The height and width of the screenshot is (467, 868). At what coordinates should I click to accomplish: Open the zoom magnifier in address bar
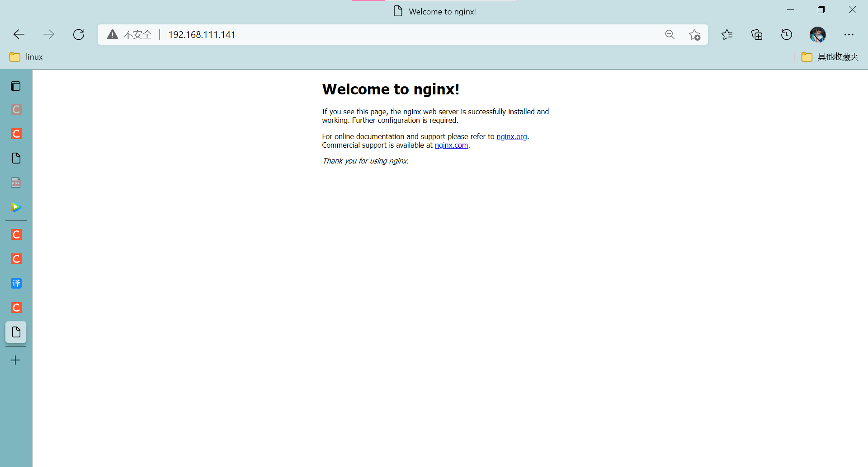(x=670, y=34)
